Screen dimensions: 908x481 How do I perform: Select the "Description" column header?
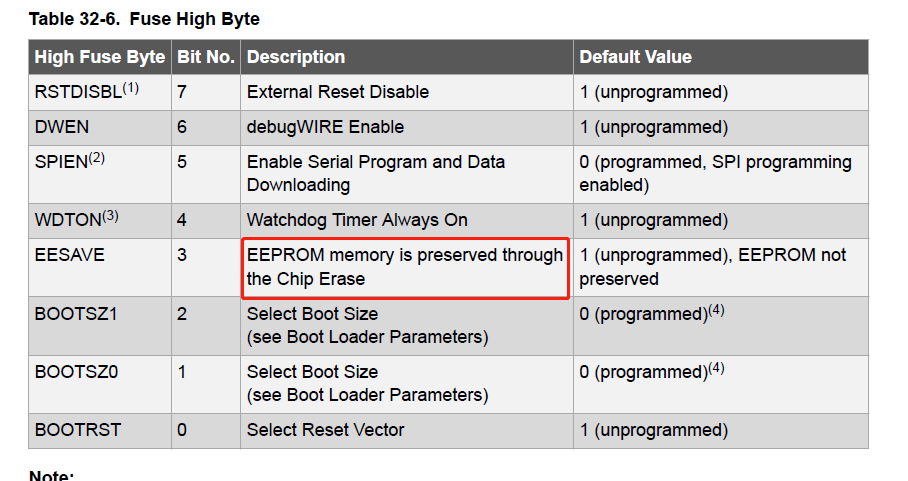coord(296,57)
